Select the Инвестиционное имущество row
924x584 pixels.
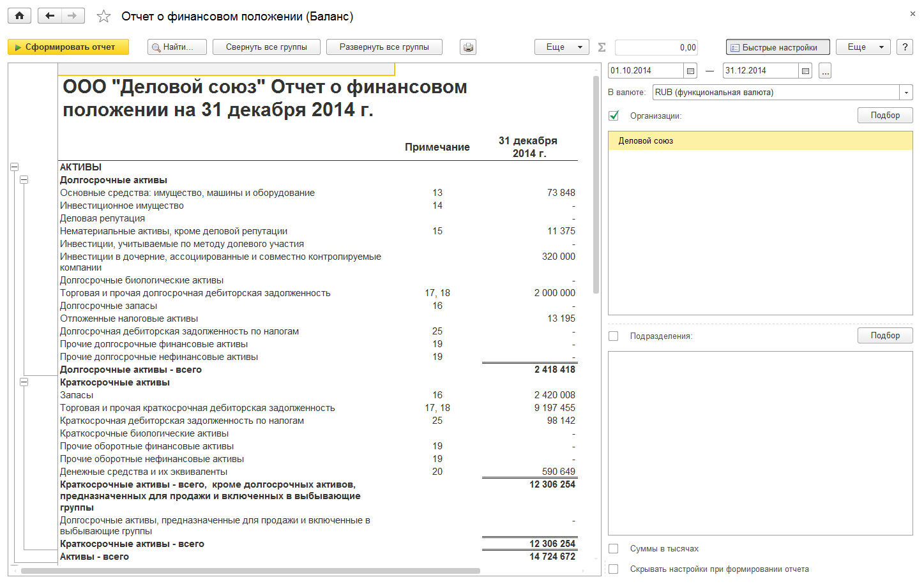pyautogui.click(x=122, y=206)
